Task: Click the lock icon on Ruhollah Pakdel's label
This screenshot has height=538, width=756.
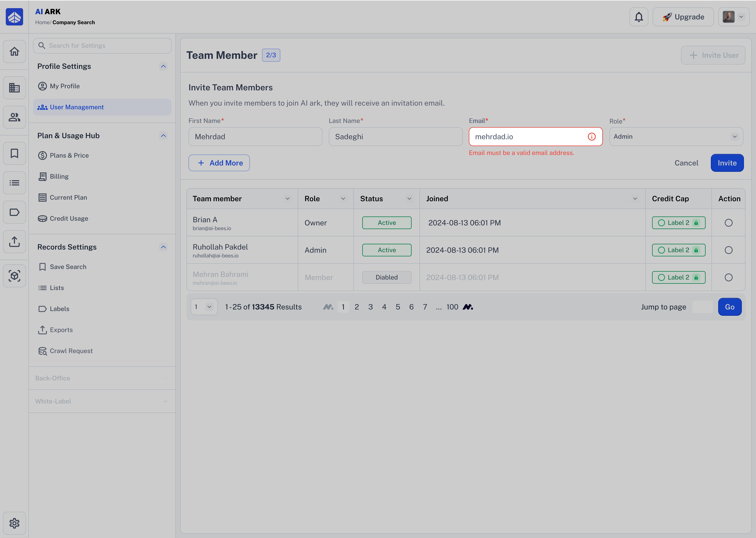Action: [696, 250]
